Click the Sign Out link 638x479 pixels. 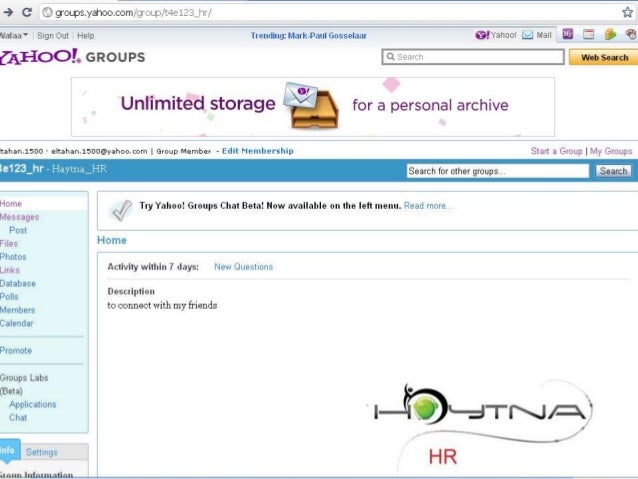53,36
